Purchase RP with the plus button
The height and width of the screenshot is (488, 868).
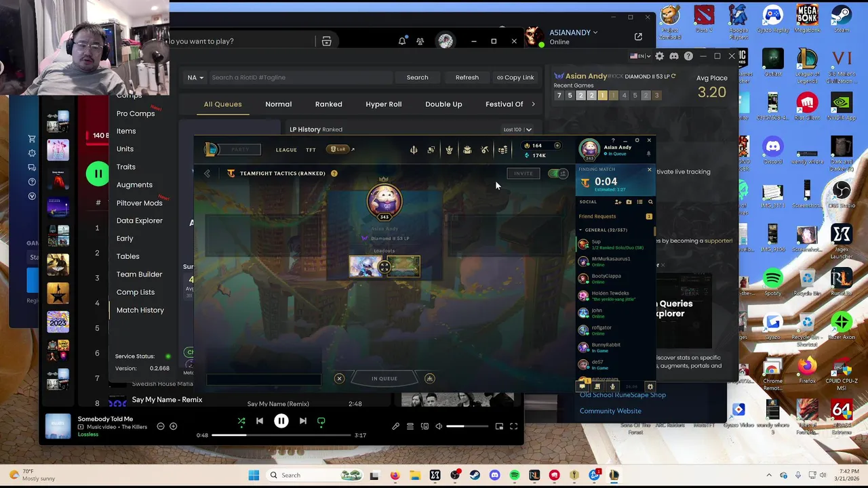pyautogui.click(x=557, y=145)
